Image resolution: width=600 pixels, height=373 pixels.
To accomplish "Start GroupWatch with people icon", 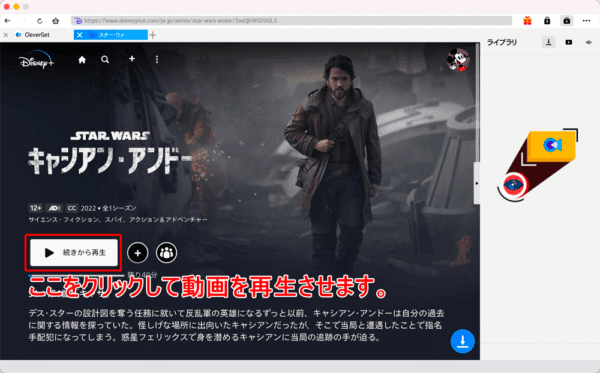I will pyautogui.click(x=166, y=252).
